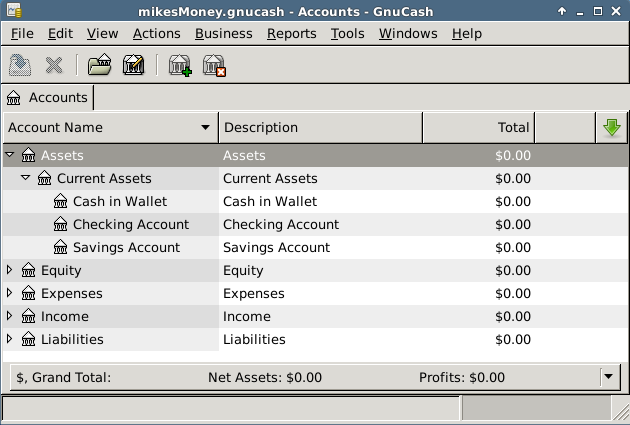The width and height of the screenshot is (630, 425).
Task: Click the Description column header
Action: pyautogui.click(x=321, y=127)
